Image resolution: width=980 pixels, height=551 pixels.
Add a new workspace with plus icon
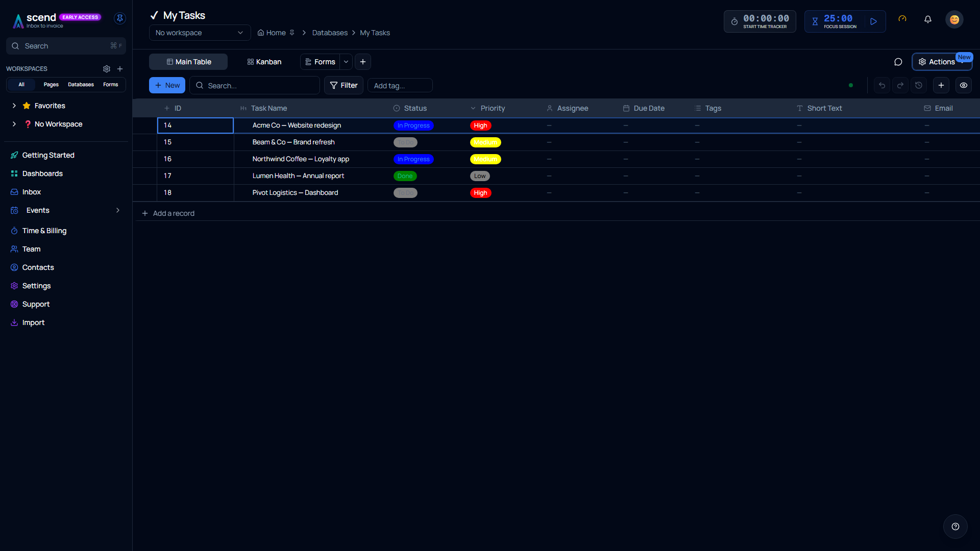click(120, 69)
